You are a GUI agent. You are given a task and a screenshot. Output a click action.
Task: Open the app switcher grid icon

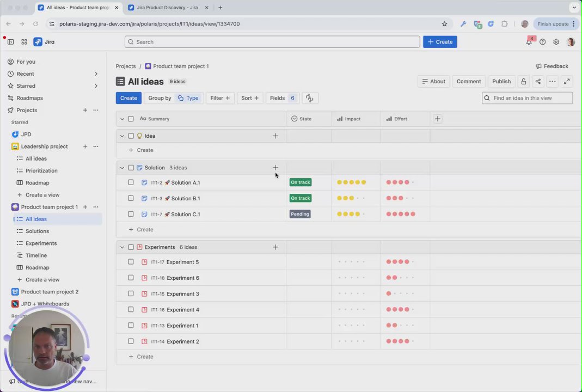point(24,42)
